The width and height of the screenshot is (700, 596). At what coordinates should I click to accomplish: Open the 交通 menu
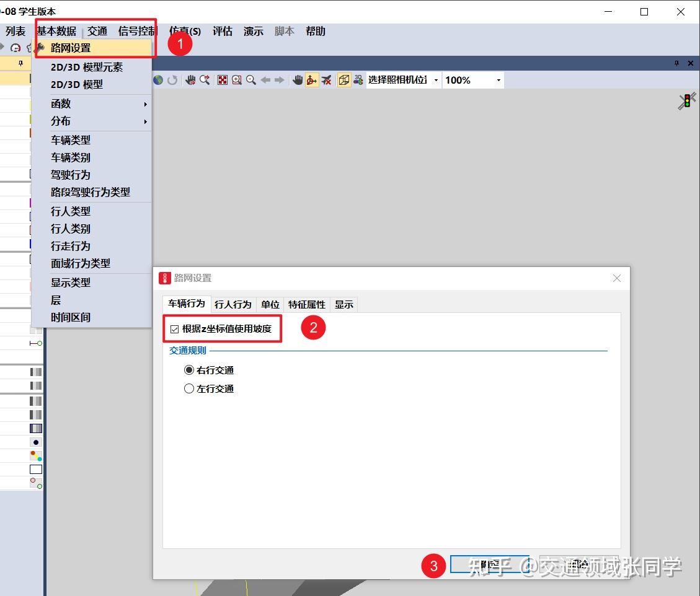coord(97,31)
